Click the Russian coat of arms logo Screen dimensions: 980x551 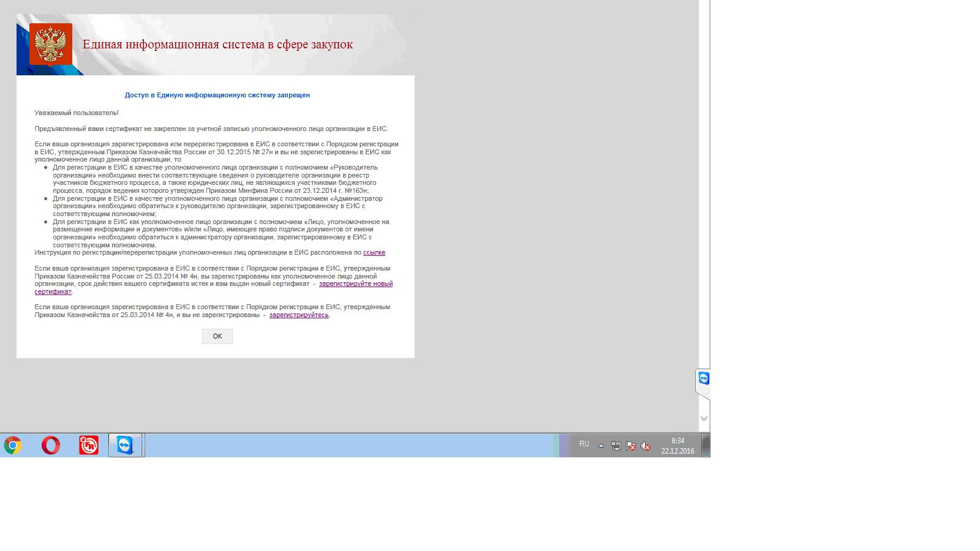coord(51,44)
